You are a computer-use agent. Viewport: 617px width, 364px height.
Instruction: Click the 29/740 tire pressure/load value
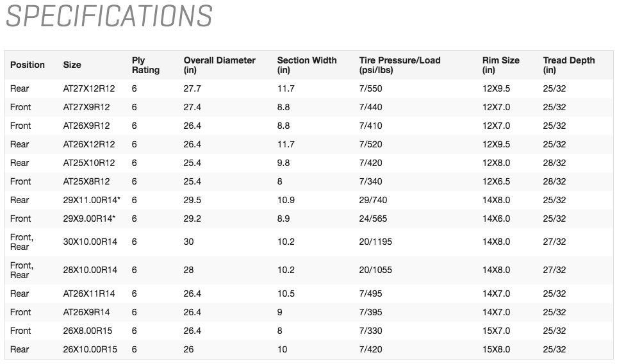click(373, 200)
